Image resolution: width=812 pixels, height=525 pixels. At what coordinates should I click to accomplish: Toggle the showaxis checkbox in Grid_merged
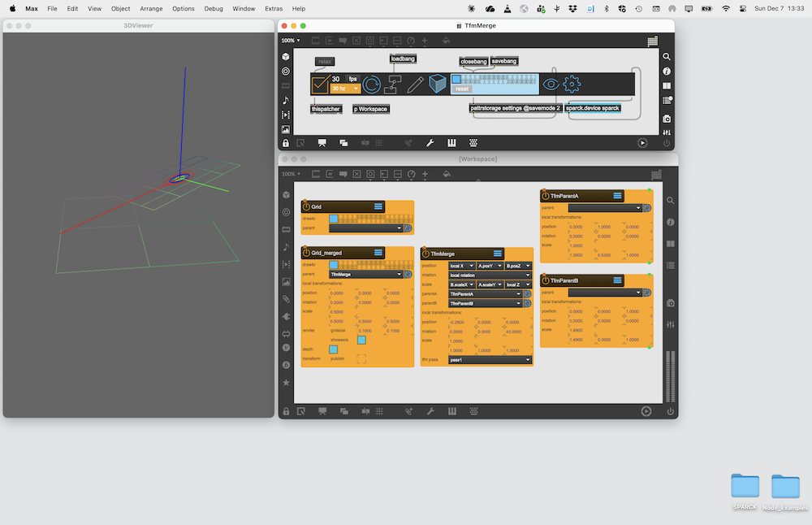[x=361, y=340]
